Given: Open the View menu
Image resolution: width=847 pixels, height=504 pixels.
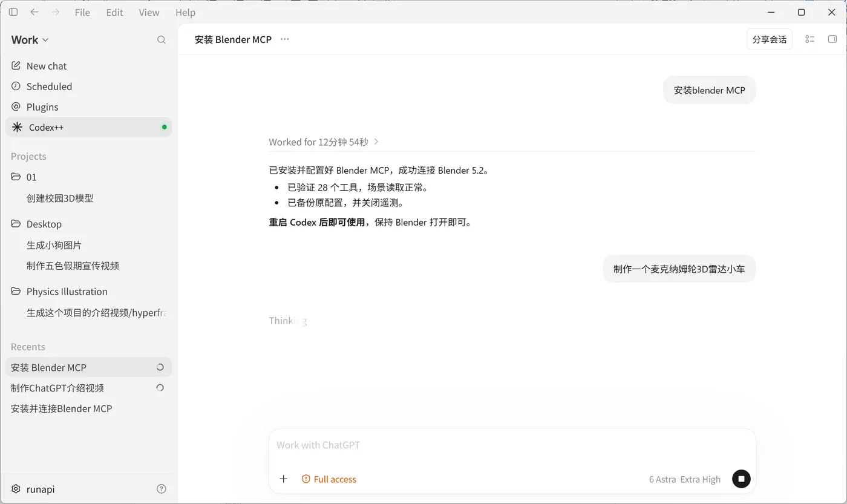Looking at the screenshot, I should point(149,12).
